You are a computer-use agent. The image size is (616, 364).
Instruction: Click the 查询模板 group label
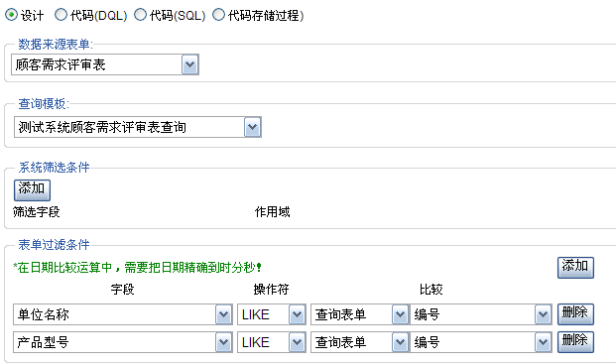pyautogui.click(x=44, y=104)
